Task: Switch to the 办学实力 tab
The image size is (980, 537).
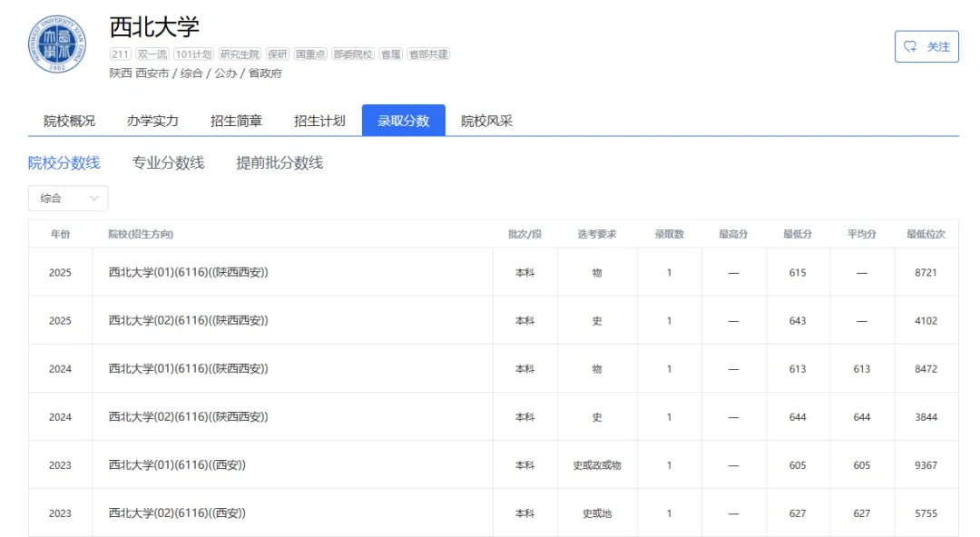Action: [152, 121]
